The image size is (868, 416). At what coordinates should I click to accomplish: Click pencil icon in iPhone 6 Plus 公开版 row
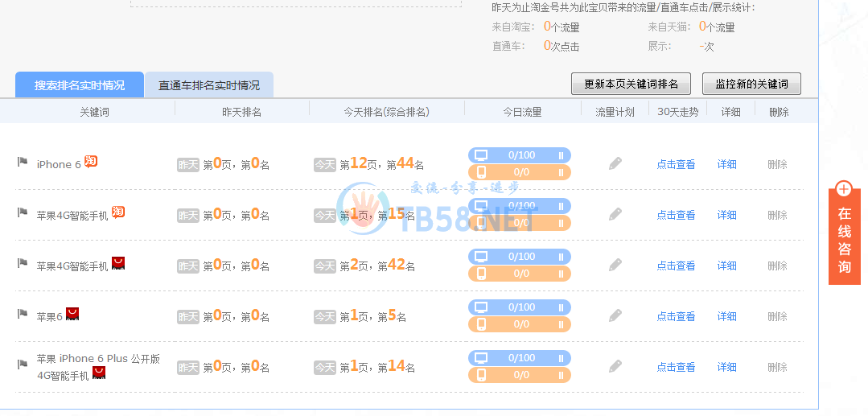[x=615, y=366]
